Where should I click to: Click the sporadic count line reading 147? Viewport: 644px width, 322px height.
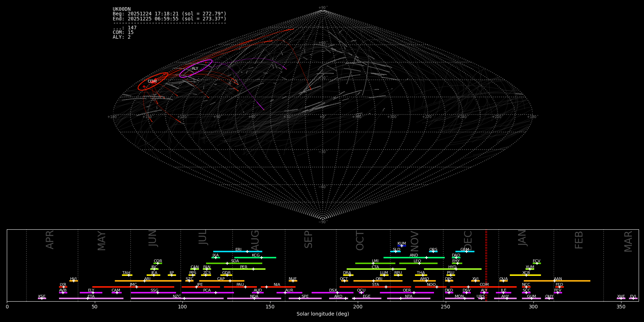[125, 28]
